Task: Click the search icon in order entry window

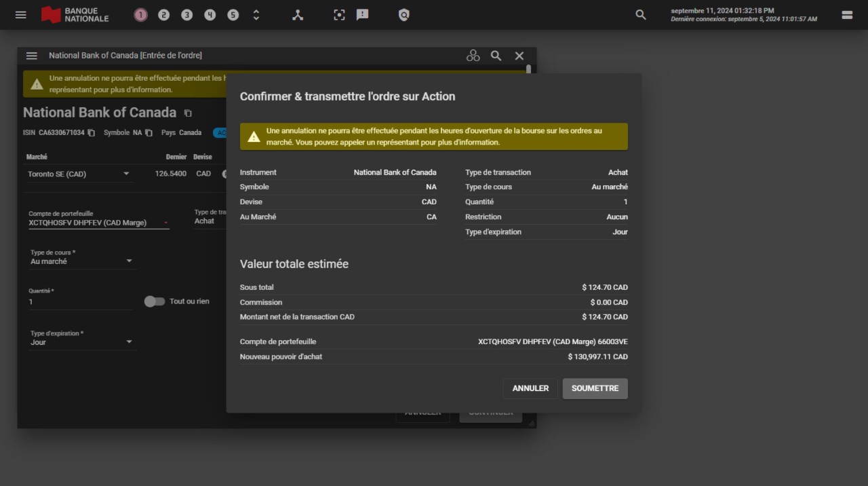Action: click(x=496, y=56)
